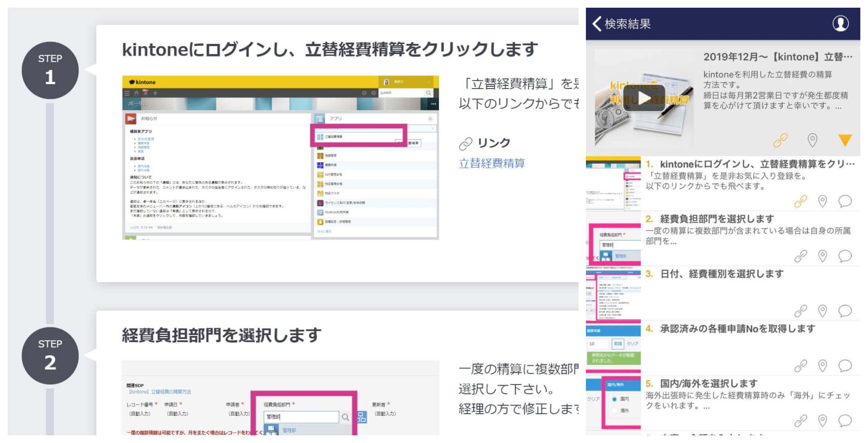
Task: Open the 立替経費精算 hyperlink
Action: pyautogui.click(x=491, y=163)
